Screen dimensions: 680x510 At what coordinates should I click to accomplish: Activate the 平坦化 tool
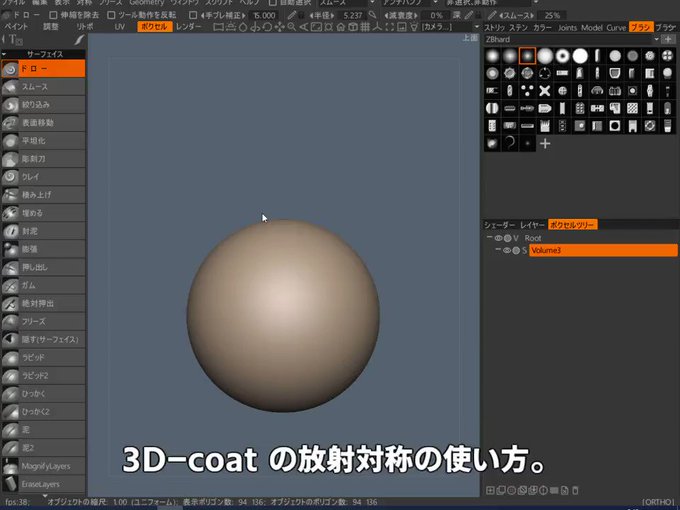click(x=43, y=141)
